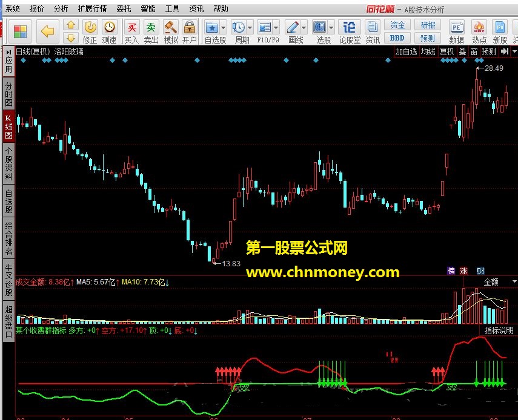This screenshot has width=518, height=420.
Task: Switch to the 综合排名 sidebar tab
Action: pos(8,238)
